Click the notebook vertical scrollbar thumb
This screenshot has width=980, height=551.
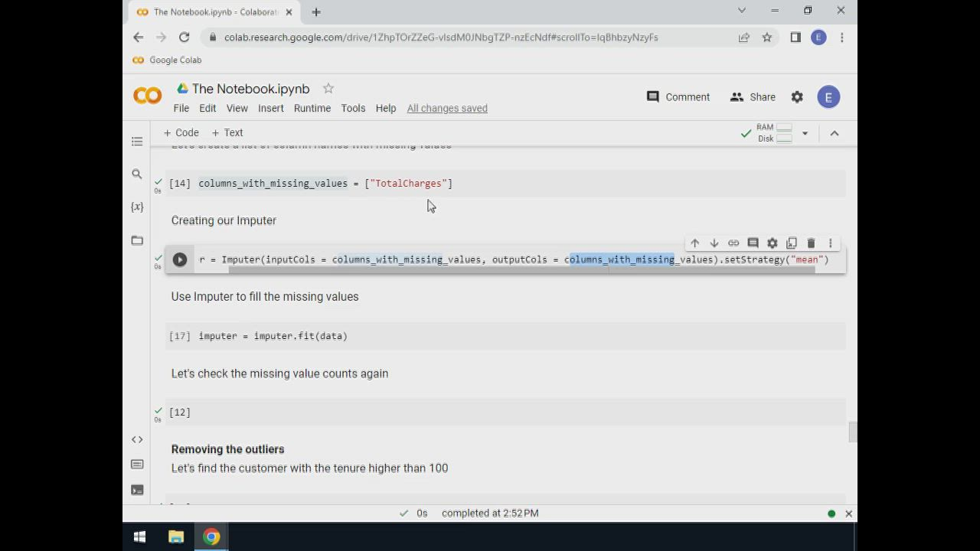click(x=852, y=432)
